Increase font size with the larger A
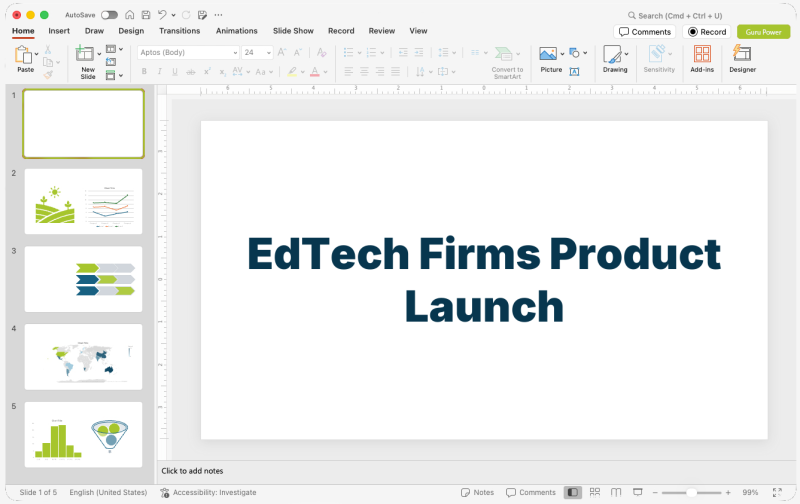The image size is (800, 504). point(282,52)
